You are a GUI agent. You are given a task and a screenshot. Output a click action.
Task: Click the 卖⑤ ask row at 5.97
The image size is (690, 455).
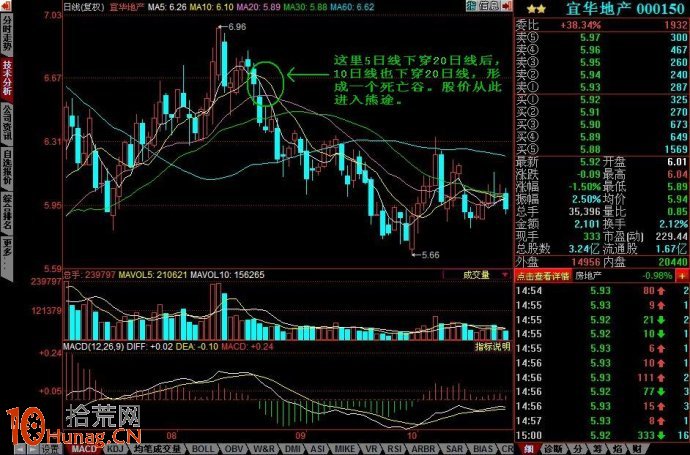pyautogui.click(x=602, y=37)
